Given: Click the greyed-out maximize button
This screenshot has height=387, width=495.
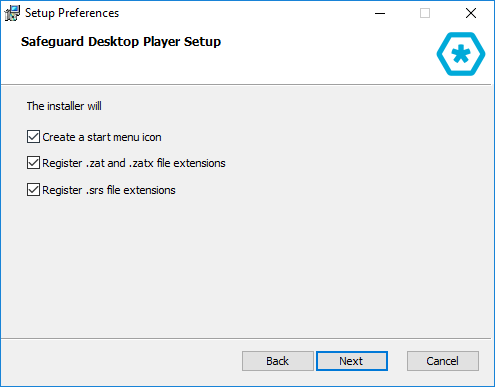Looking at the screenshot, I should pyautogui.click(x=425, y=13).
